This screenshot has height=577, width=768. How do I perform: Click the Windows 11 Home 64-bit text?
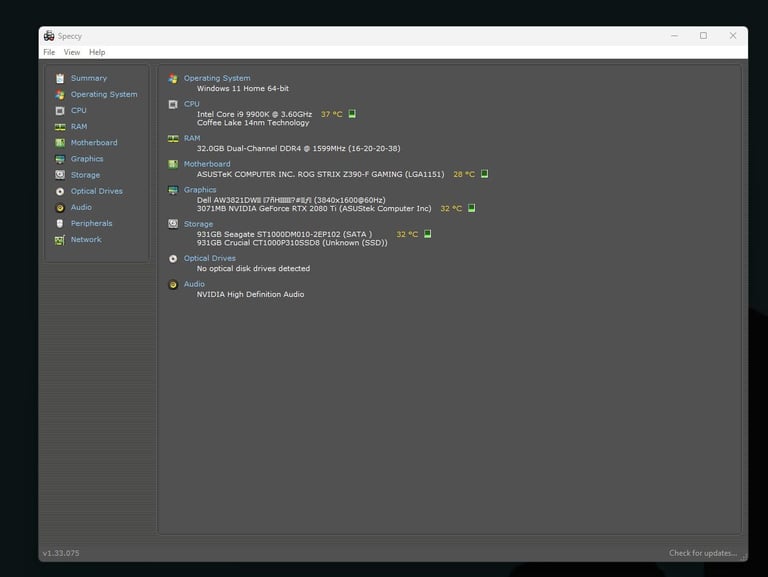242,89
